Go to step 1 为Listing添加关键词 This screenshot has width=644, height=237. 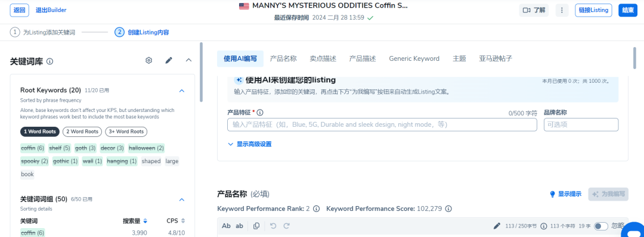[43, 32]
